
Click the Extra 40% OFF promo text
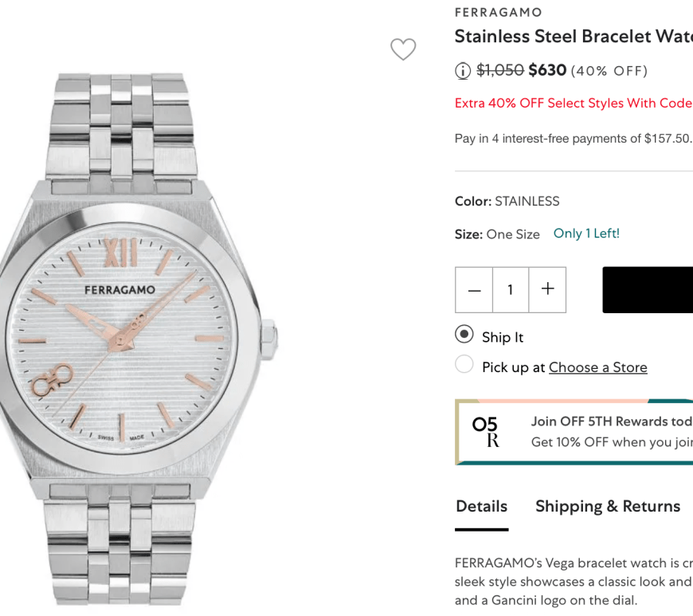point(572,104)
